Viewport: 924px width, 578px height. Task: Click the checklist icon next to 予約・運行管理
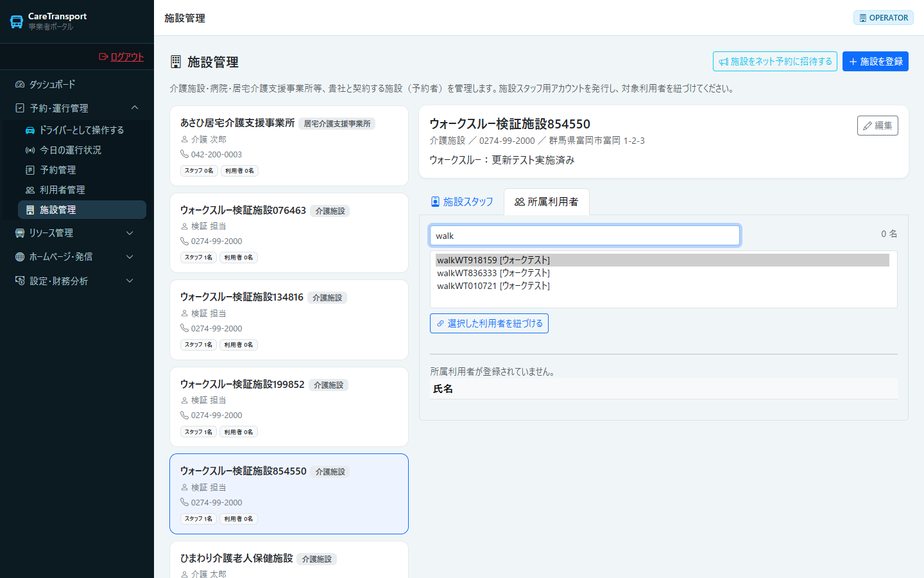click(x=20, y=108)
